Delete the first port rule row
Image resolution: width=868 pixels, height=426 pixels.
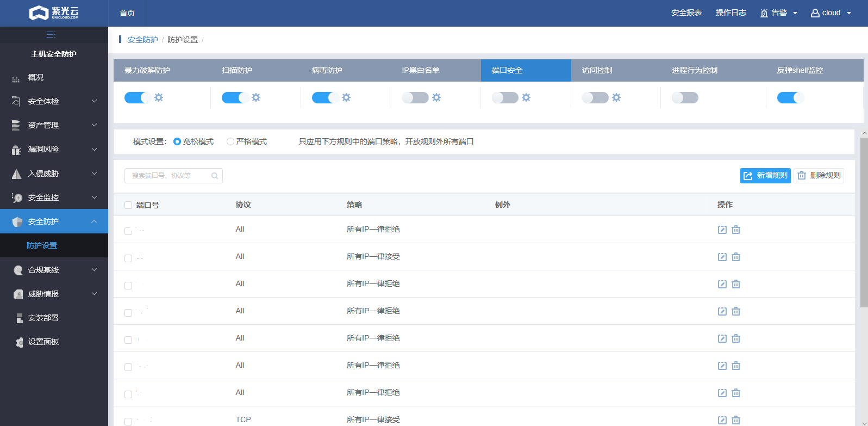(736, 230)
